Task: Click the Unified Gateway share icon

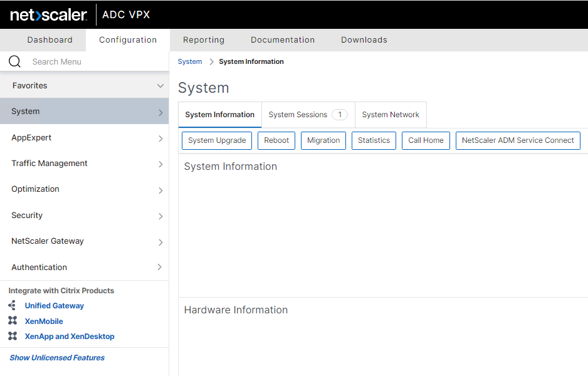Action: 13,306
